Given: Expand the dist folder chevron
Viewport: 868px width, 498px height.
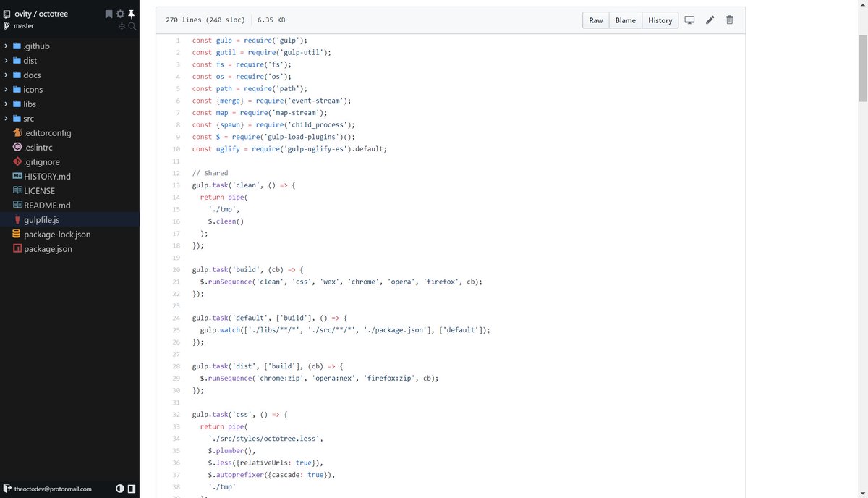Looking at the screenshot, I should (6, 61).
